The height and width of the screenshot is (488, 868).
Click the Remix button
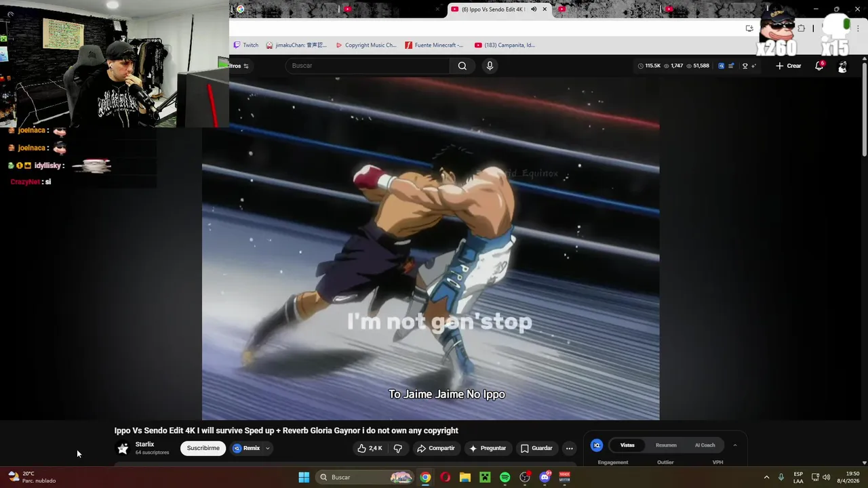point(247,448)
